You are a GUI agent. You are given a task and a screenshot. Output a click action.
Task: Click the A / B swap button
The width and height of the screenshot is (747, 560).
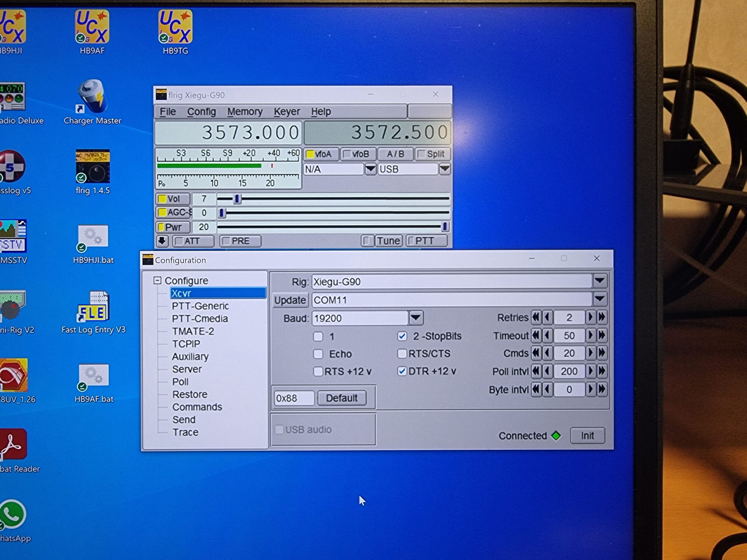[395, 154]
